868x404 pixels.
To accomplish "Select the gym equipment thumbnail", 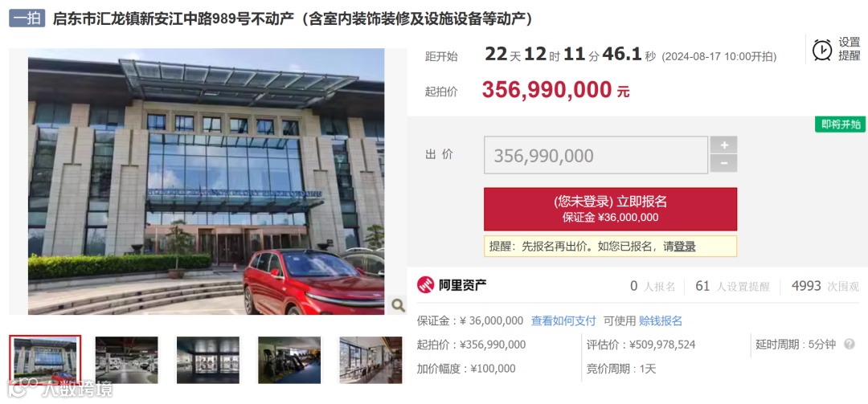I will (289, 360).
